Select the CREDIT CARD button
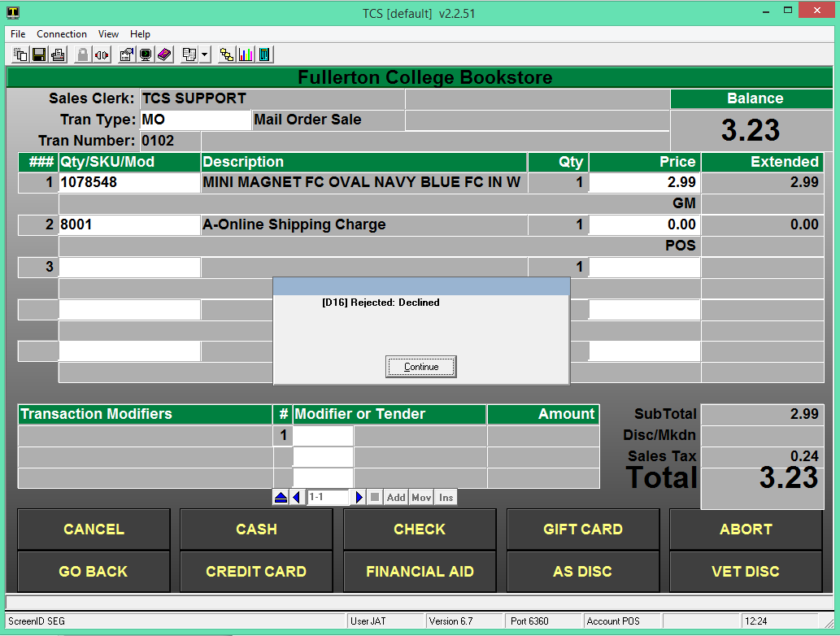 [257, 572]
